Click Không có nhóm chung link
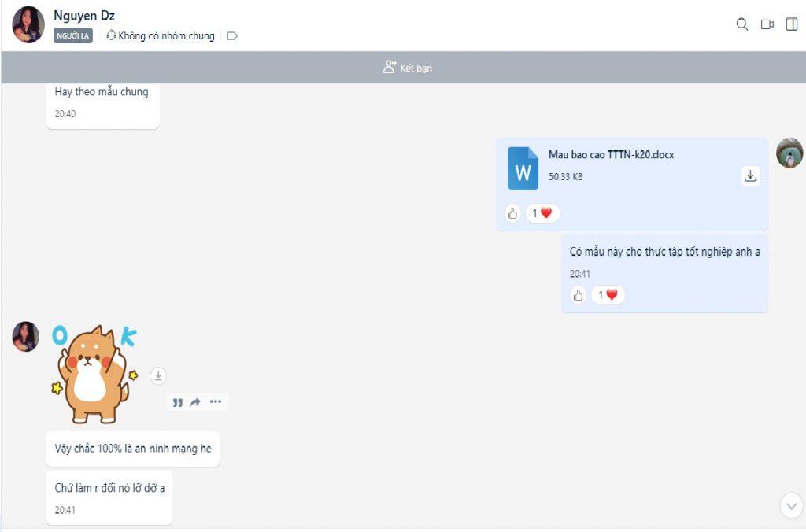 161,35
